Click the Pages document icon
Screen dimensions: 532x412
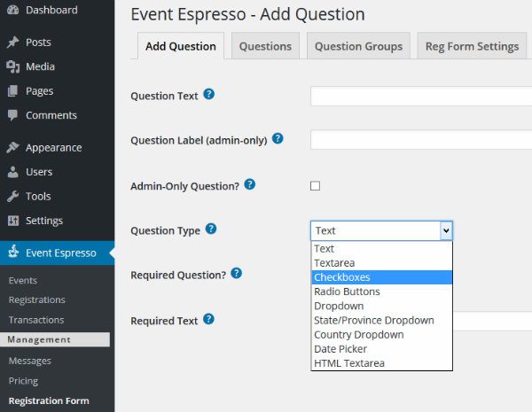point(12,90)
